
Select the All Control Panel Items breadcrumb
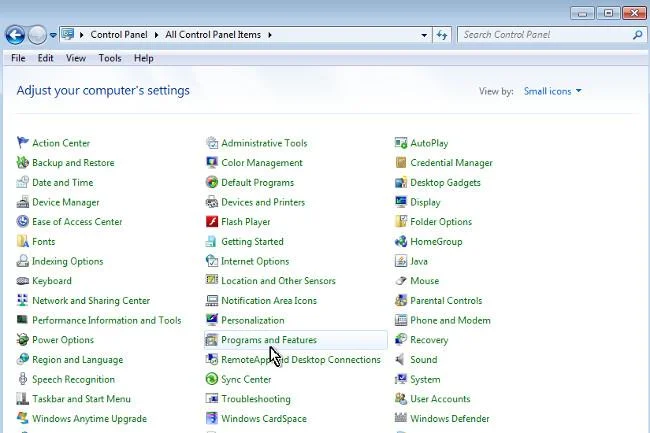213,35
